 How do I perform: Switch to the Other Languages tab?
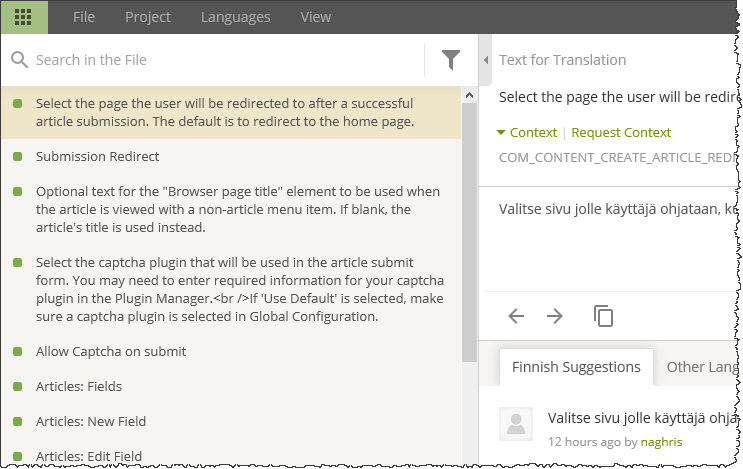tap(698, 367)
